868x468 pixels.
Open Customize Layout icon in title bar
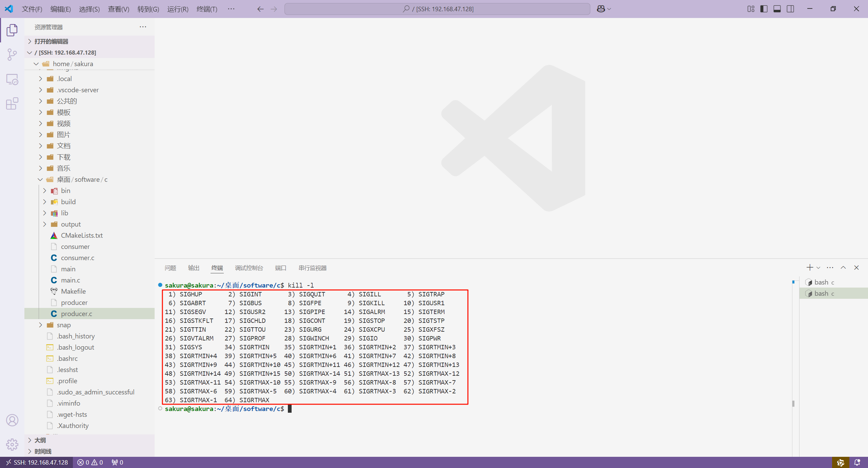751,9
